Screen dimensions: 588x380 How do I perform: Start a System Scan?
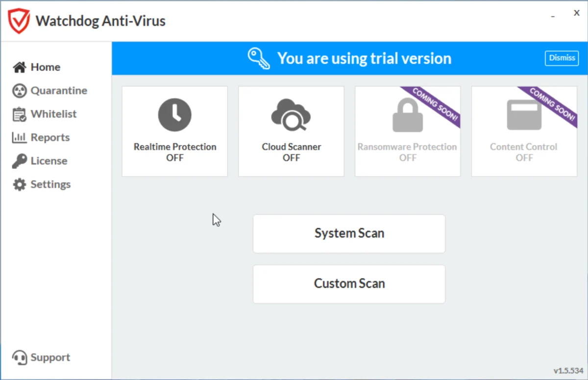[349, 234]
